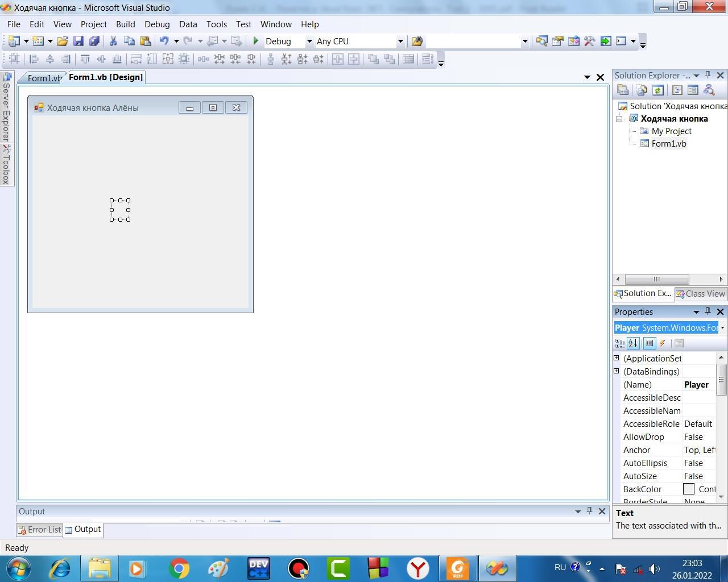728x582 pixels.
Task: Open the Build menu
Action: (125, 24)
